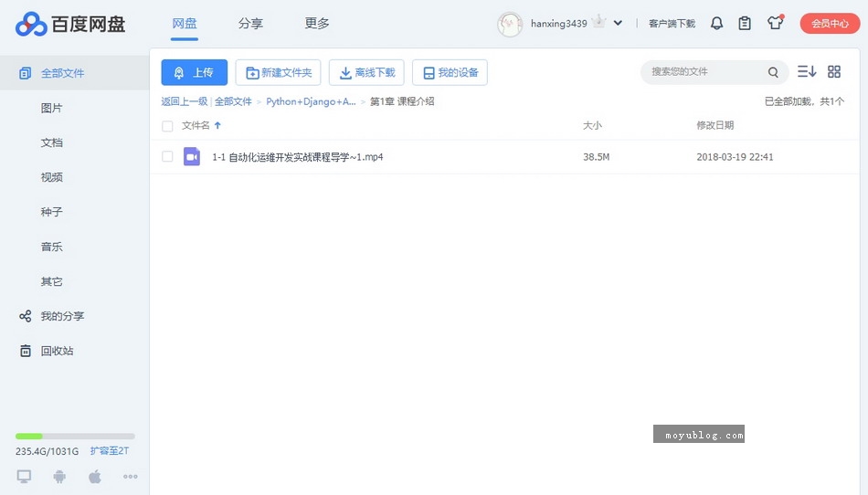Image resolution: width=868 pixels, height=495 pixels.
Task: Click the 我的设备 button
Action: click(x=450, y=72)
